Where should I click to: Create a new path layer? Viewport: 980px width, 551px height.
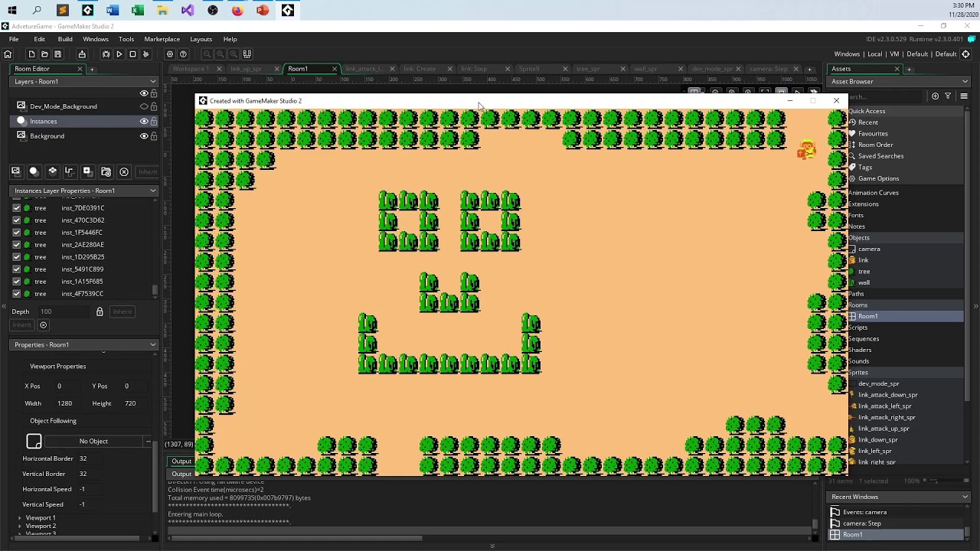pos(69,171)
